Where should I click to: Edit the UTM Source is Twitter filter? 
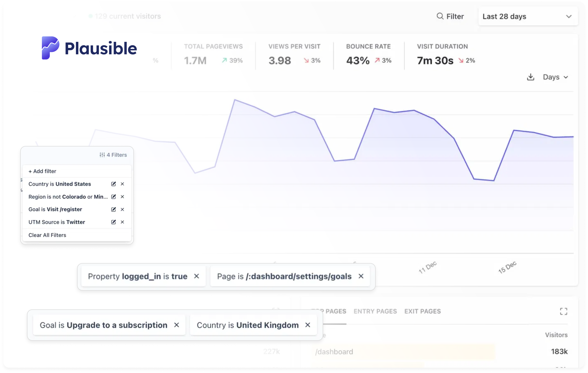point(113,222)
